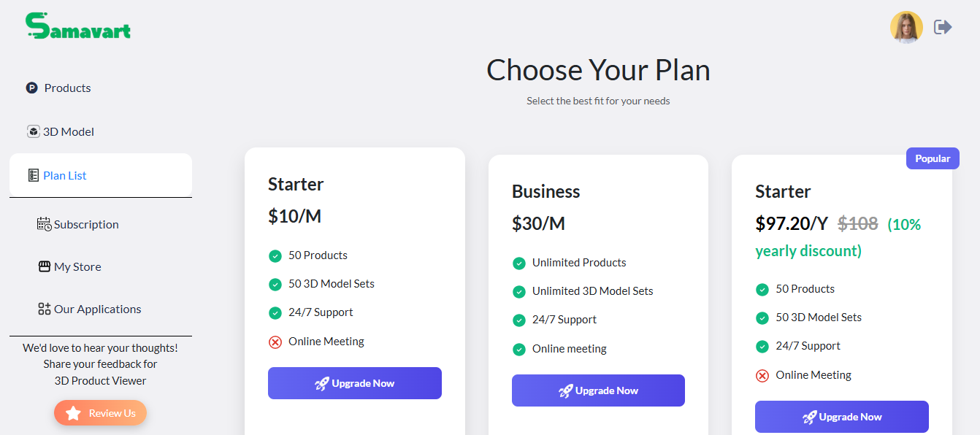Click the Subscription calendar icon
The height and width of the screenshot is (435, 980).
point(45,224)
